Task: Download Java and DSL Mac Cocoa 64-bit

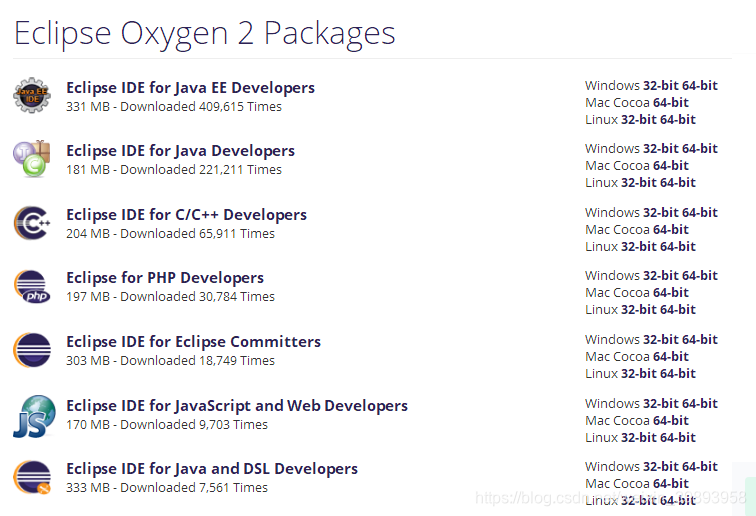Action: pyautogui.click(x=671, y=483)
